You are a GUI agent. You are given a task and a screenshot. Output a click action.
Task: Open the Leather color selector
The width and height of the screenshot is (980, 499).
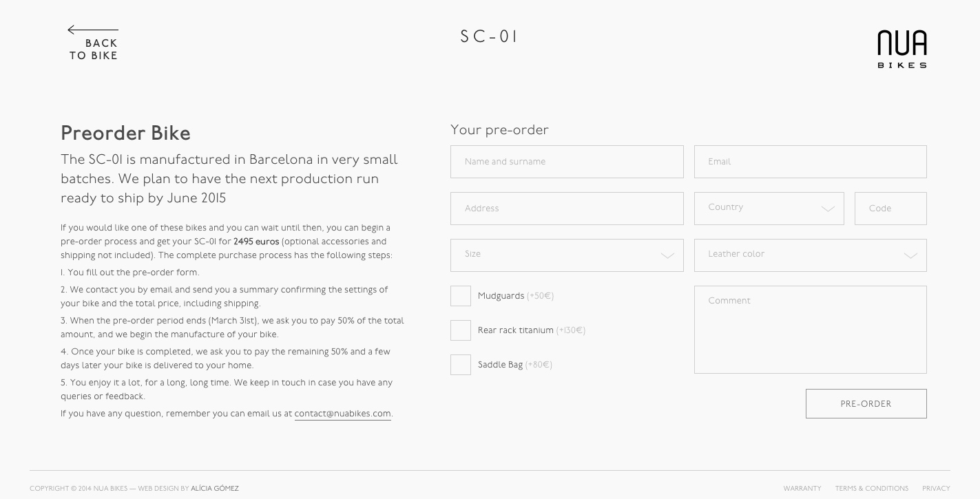pyautogui.click(x=810, y=255)
